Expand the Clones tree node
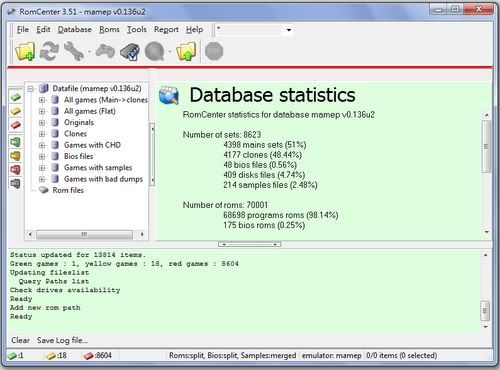 (42, 134)
